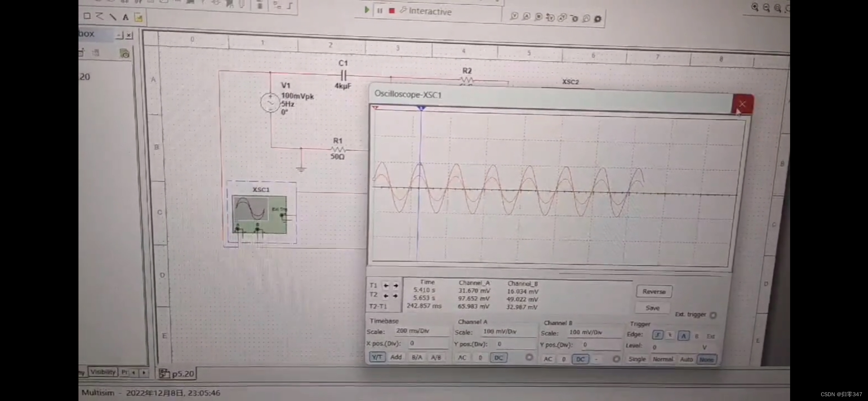This screenshot has width=868, height=401.
Task: Close the Design Toolbox panel
Action: click(129, 35)
